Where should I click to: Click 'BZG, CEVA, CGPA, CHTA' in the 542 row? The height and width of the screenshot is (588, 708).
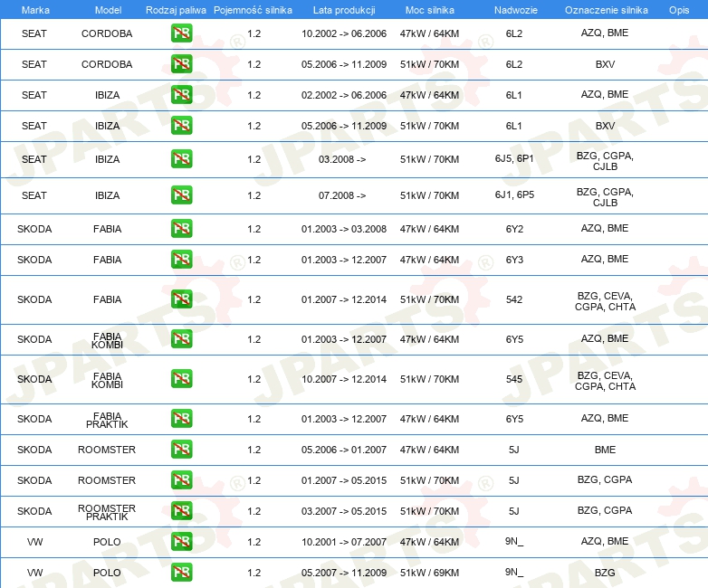[605, 301]
